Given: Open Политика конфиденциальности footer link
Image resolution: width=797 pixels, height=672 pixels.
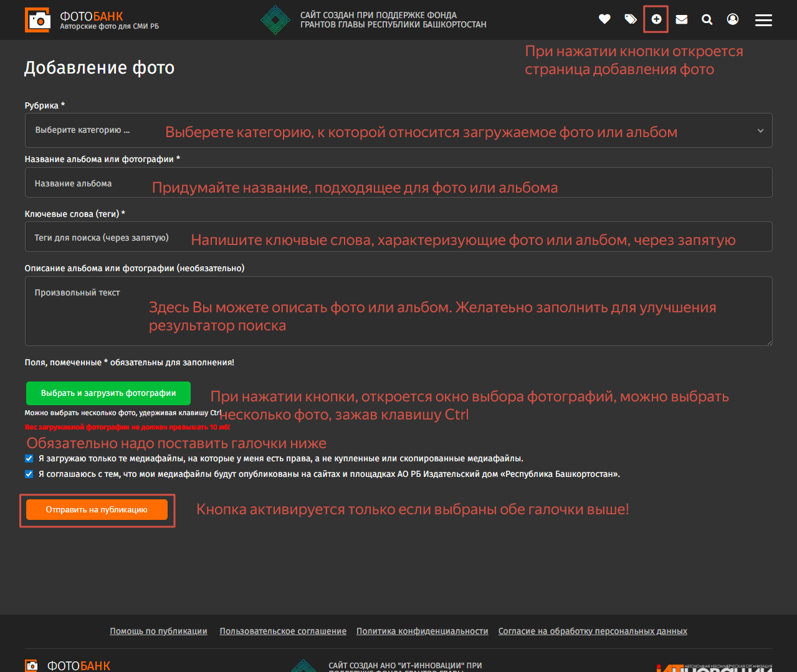Looking at the screenshot, I should 422,631.
